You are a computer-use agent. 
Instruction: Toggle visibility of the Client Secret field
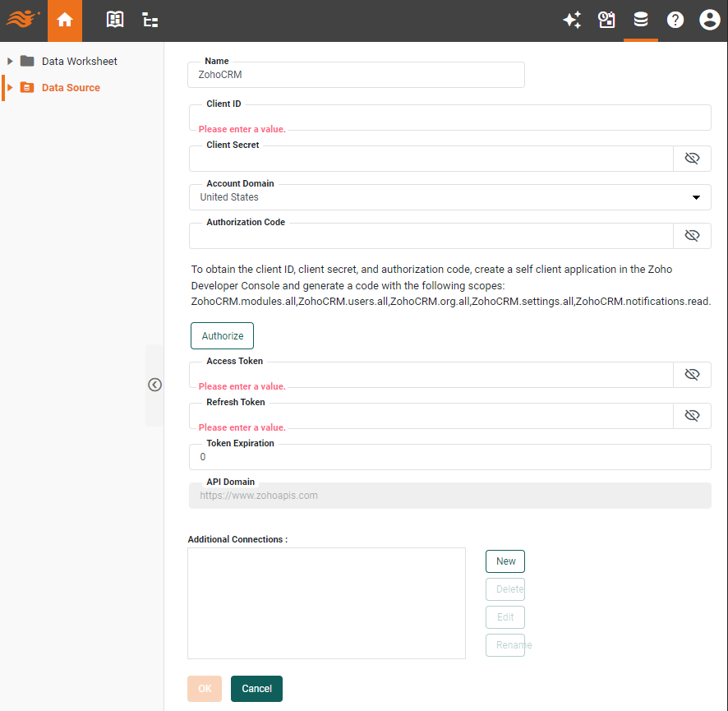692,158
